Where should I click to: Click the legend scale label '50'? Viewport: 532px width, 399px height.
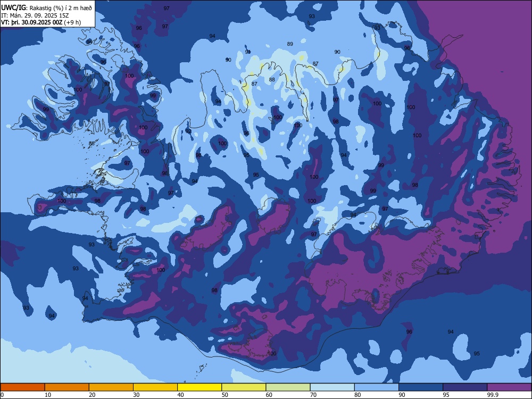pos(225,395)
